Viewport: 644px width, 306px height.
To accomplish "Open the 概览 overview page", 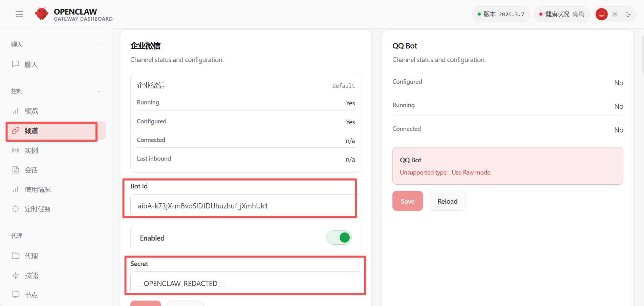I will [x=31, y=111].
